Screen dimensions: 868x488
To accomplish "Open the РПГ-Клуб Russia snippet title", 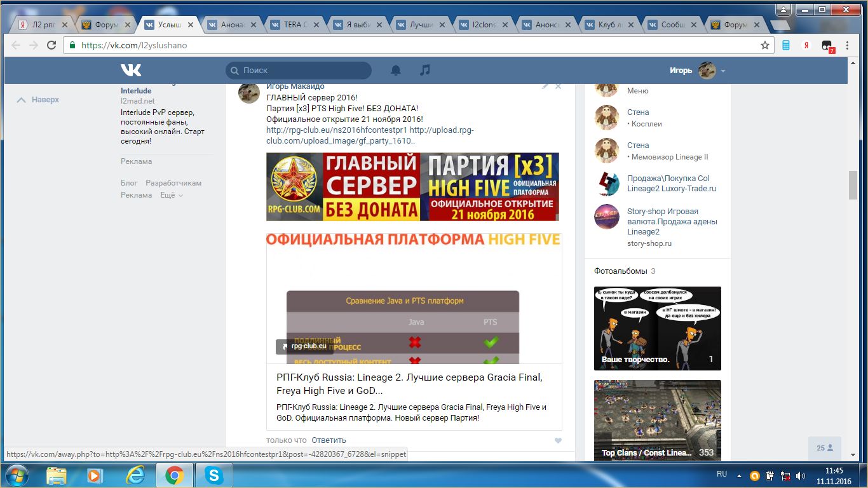I will click(x=409, y=384).
